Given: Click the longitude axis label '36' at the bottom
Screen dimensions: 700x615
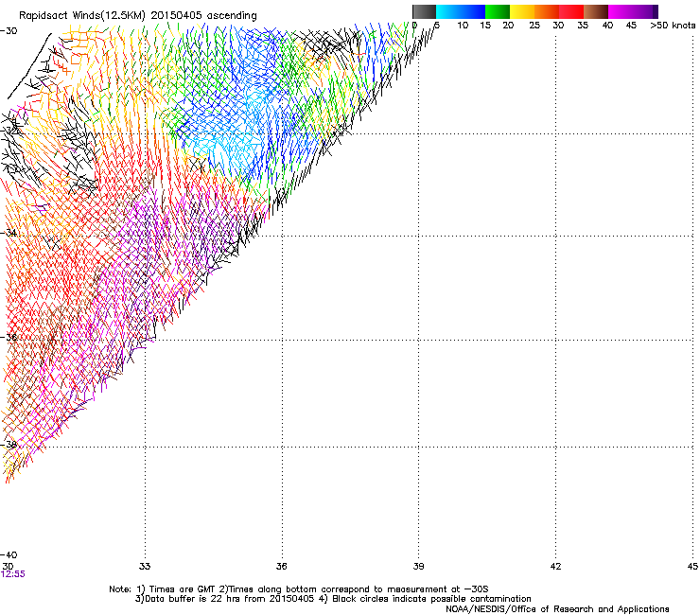Looking at the screenshot, I should click(x=281, y=567).
